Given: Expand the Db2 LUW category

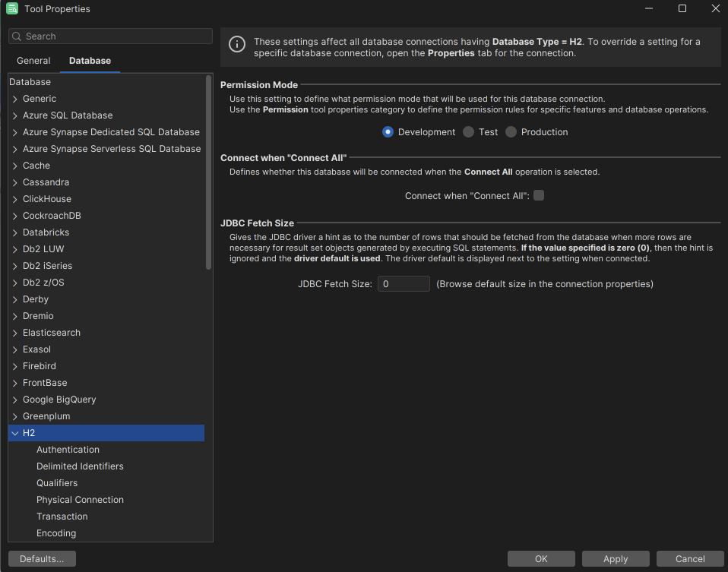Looking at the screenshot, I should click(15, 248).
